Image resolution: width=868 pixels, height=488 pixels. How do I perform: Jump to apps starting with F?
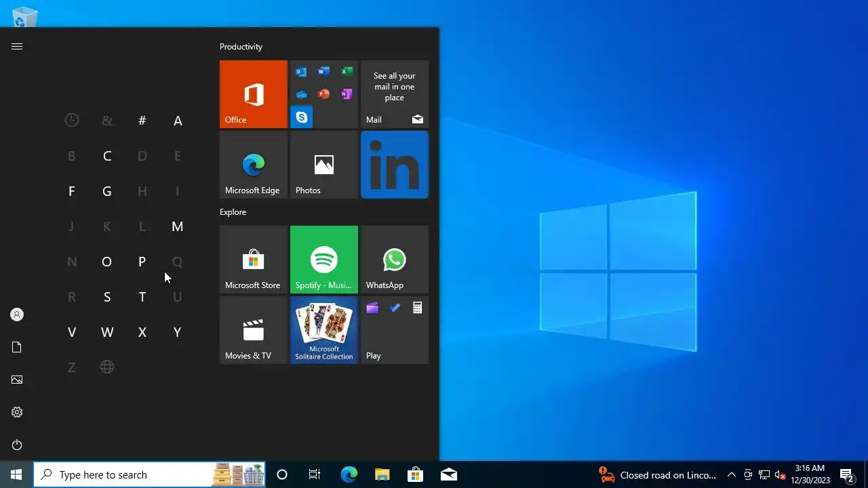pyautogui.click(x=71, y=191)
